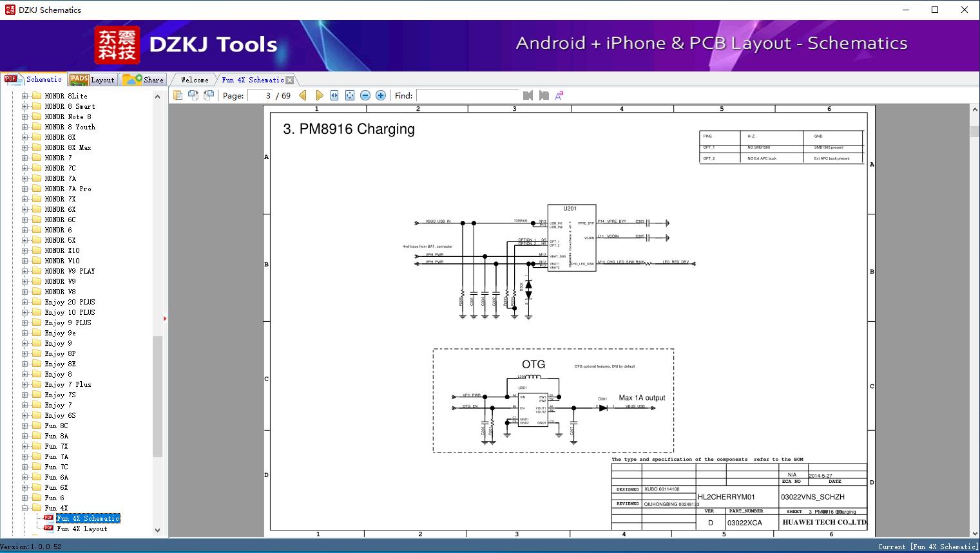This screenshot has width=980, height=553.
Task: Expand the HONOR 7A Pro node
Action: 24,189
